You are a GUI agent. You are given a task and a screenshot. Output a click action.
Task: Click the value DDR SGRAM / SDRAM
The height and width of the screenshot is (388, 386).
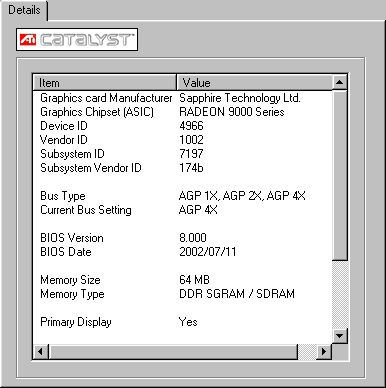237,294
